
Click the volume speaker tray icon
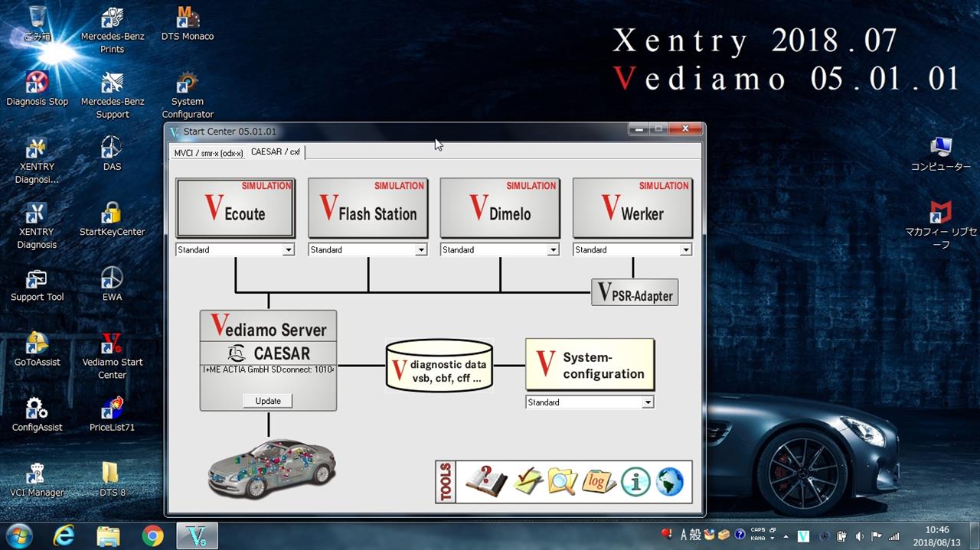(x=859, y=536)
